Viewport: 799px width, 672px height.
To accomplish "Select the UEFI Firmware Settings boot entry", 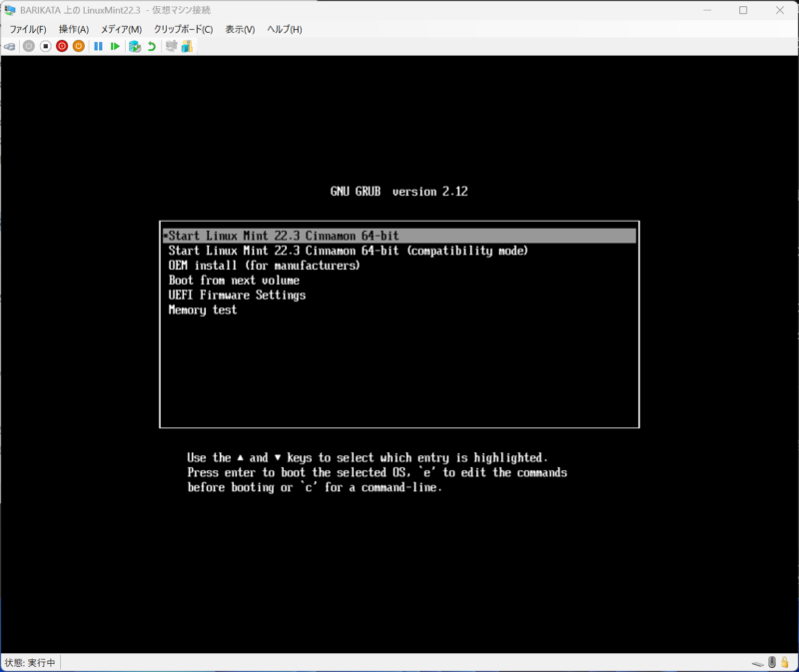I will click(237, 296).
